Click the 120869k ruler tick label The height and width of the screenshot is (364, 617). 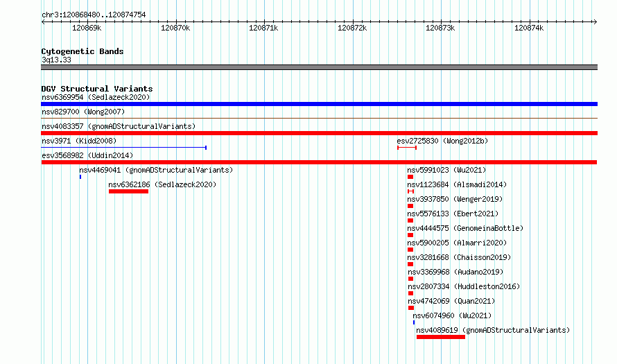(x=87, y=28)
